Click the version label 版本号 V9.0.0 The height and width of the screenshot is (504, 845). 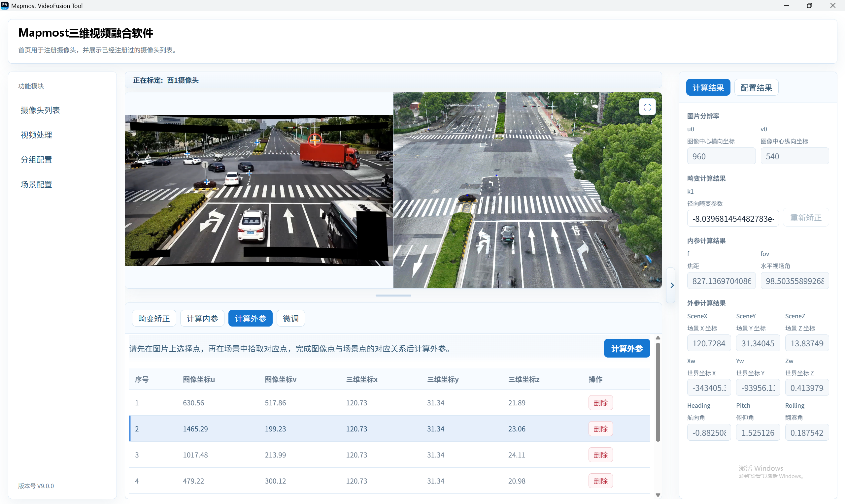click(x=36, y=486)
